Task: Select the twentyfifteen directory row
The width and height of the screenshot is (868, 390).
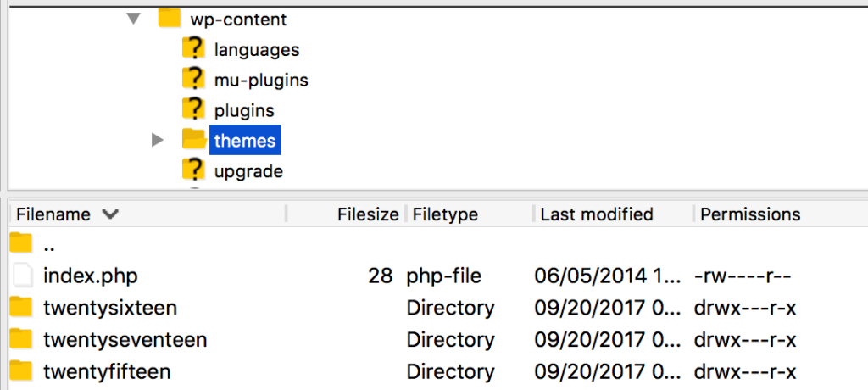Action: click(x=107, y=371)
